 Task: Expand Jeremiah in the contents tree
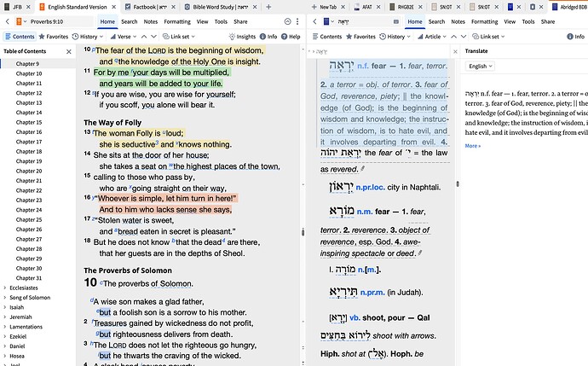click(5, 317)
